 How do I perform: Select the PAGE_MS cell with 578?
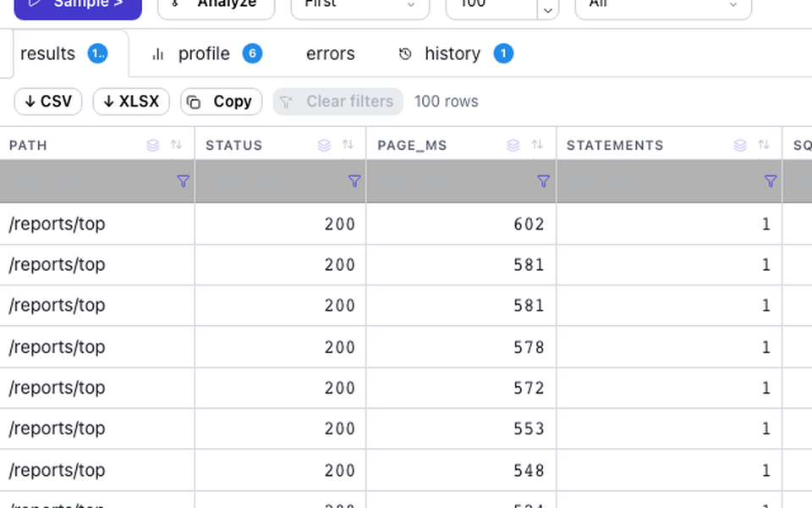[461, 347]
